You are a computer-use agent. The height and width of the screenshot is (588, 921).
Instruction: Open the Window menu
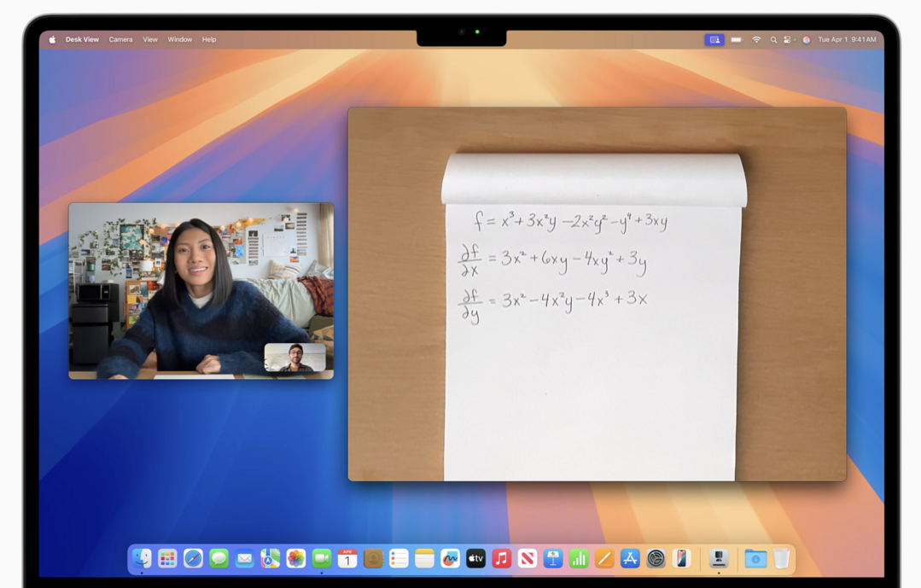(x=180, y=39)
